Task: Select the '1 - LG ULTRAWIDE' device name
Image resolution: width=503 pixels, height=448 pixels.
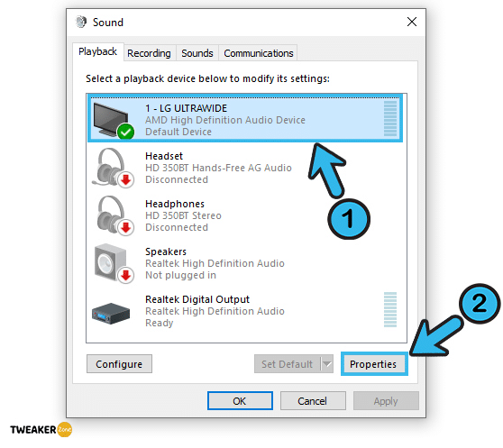Action: pos(186,108)
